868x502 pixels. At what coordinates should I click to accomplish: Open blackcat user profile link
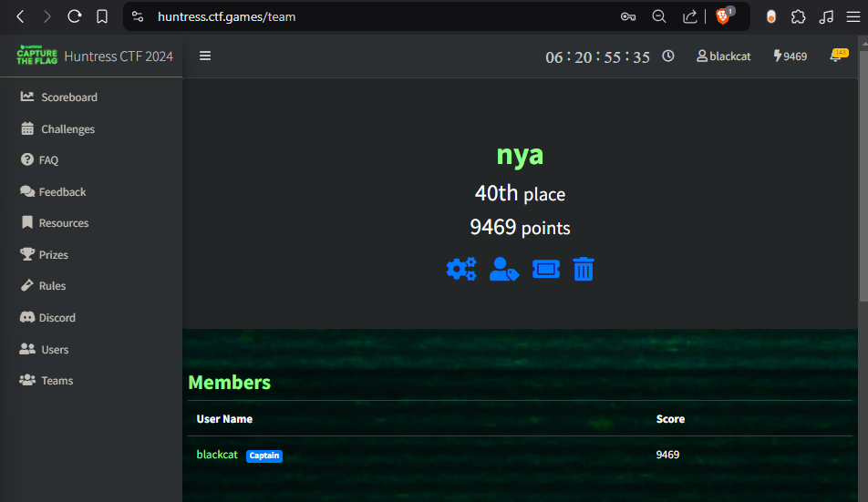point(724,56)
